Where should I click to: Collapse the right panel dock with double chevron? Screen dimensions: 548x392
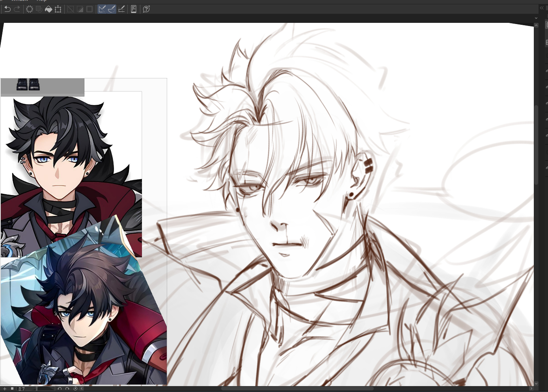(542, 8)
